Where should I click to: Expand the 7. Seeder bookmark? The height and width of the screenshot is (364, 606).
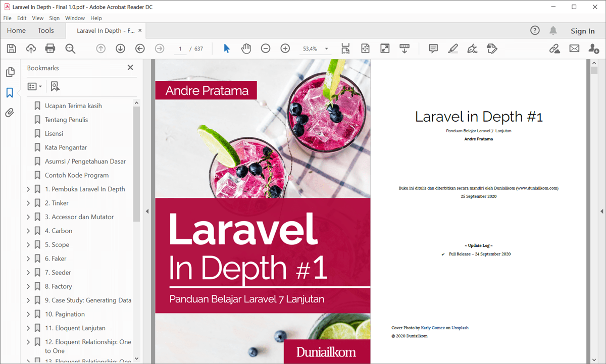[x=28, y=273]
